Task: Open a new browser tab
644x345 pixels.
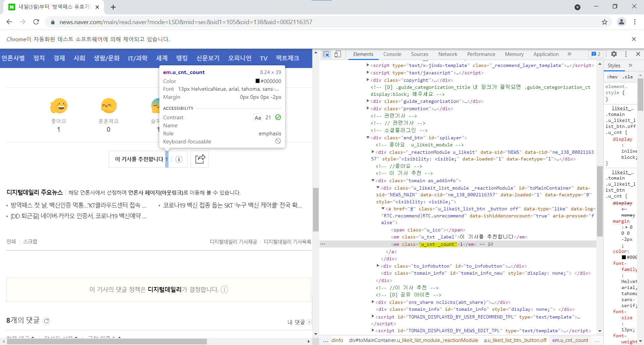Action: [x=113, y=7]
